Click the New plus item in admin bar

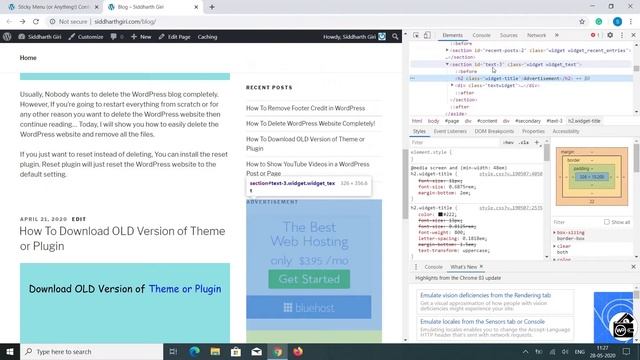point(141,37)
